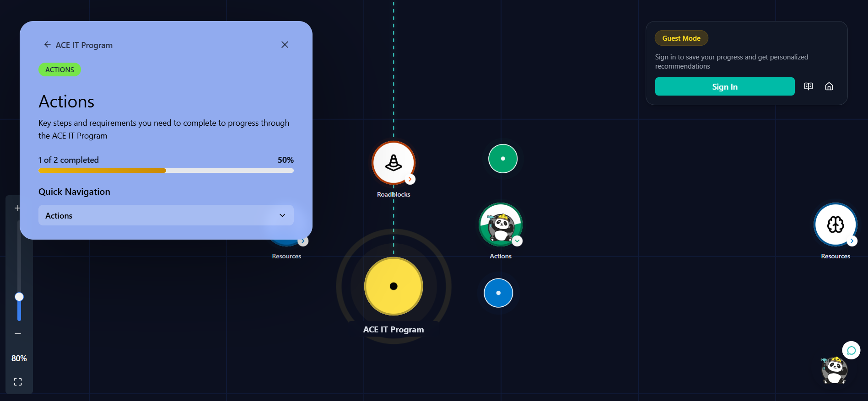Click the plus zoom in button
868x401 pixels.
[17, 208]
